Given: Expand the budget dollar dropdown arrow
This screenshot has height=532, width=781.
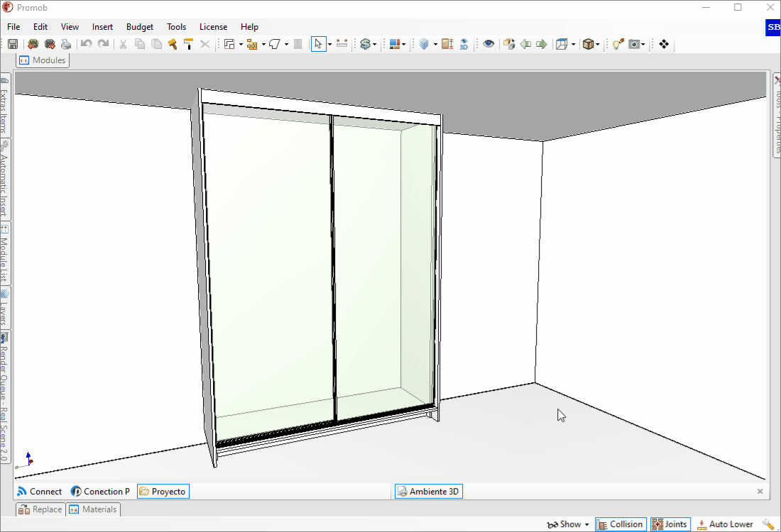Looking at the screenshot, I should [375, 44].
